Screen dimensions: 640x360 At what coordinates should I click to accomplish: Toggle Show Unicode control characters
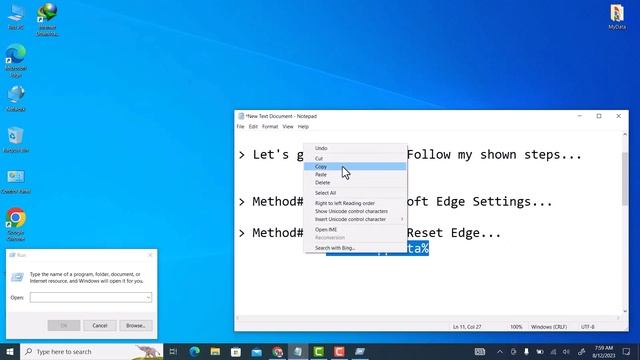point(355,211)
